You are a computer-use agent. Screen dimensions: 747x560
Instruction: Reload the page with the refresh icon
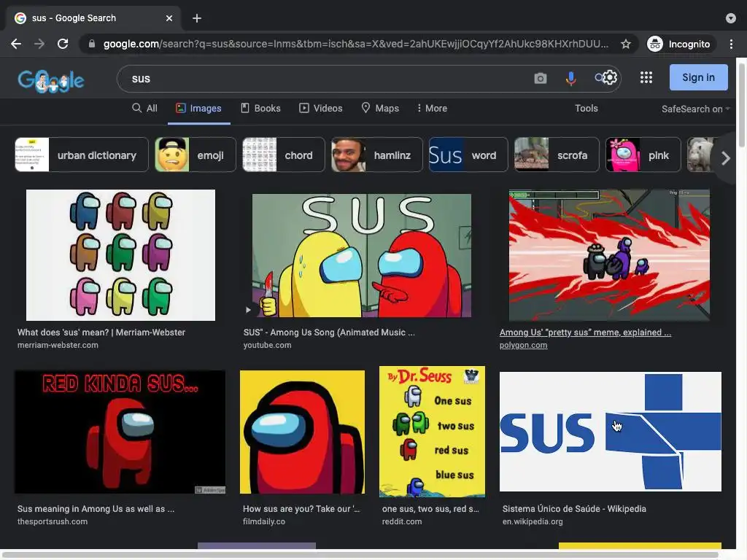(63, 44)
